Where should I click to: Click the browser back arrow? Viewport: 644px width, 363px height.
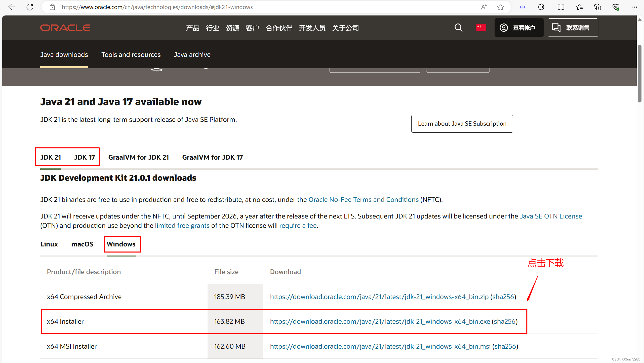pyautogui.click(x=12, y=7)
